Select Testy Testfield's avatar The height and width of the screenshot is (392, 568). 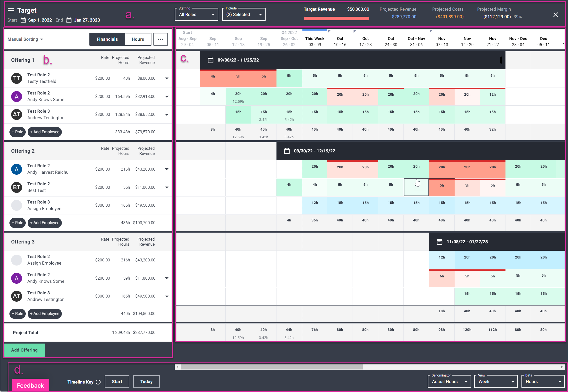tap(16, 78)
